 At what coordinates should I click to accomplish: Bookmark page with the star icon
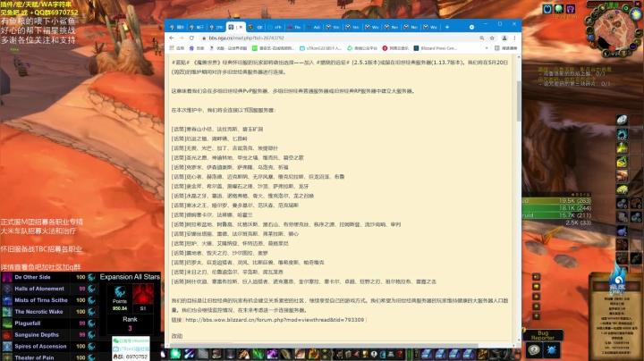click(492, 38)
